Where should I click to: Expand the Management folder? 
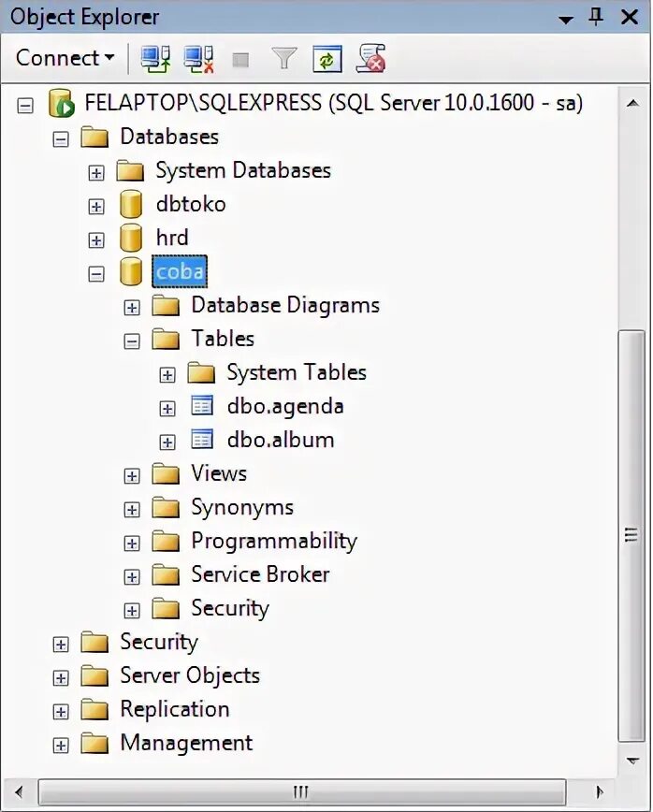[61, 746]
